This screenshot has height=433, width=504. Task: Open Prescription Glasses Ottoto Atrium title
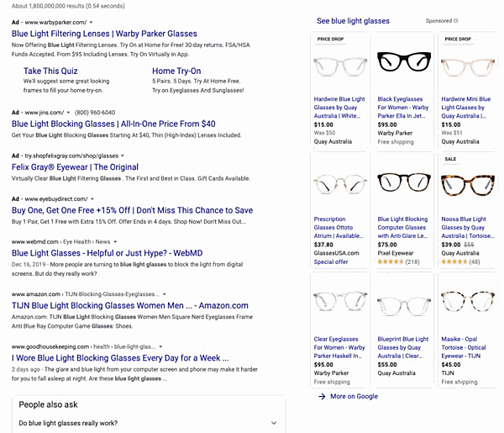click(x=339, y=228)
